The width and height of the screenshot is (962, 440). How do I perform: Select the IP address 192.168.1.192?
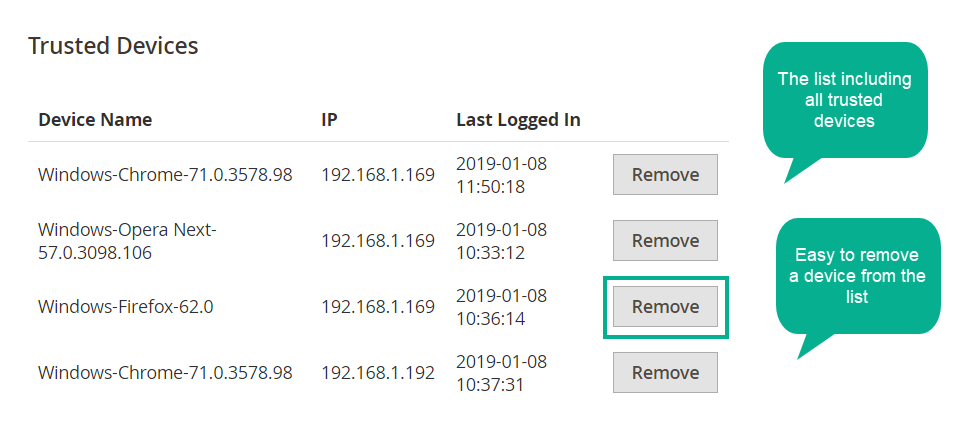378,372
